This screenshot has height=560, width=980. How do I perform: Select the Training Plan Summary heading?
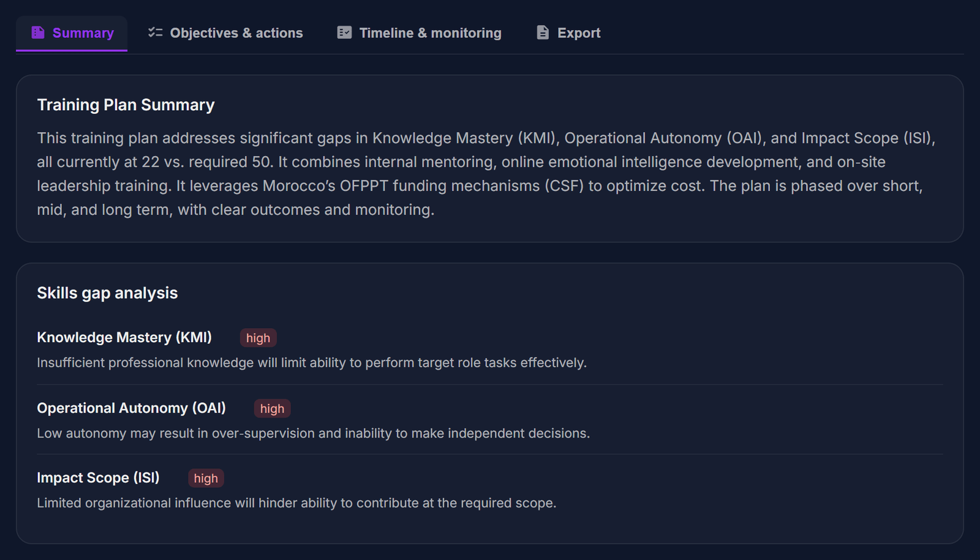pos(126,105)
